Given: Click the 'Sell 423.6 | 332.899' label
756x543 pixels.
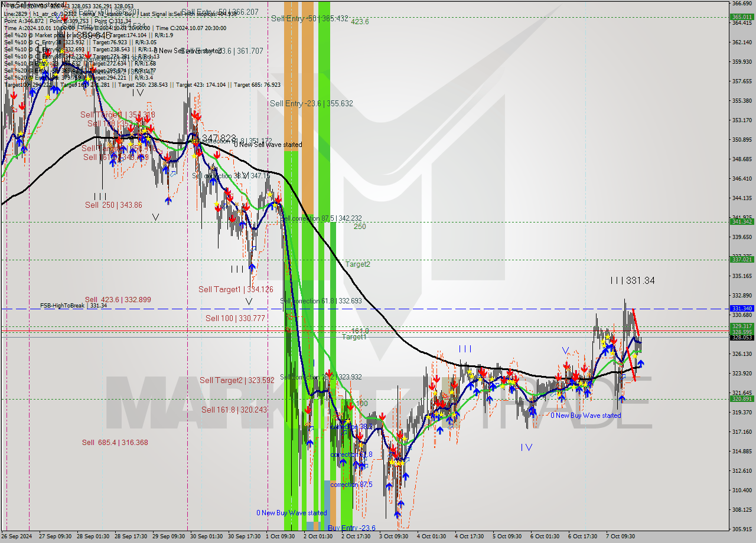Looking at the screenshot, I should [118, 300].
